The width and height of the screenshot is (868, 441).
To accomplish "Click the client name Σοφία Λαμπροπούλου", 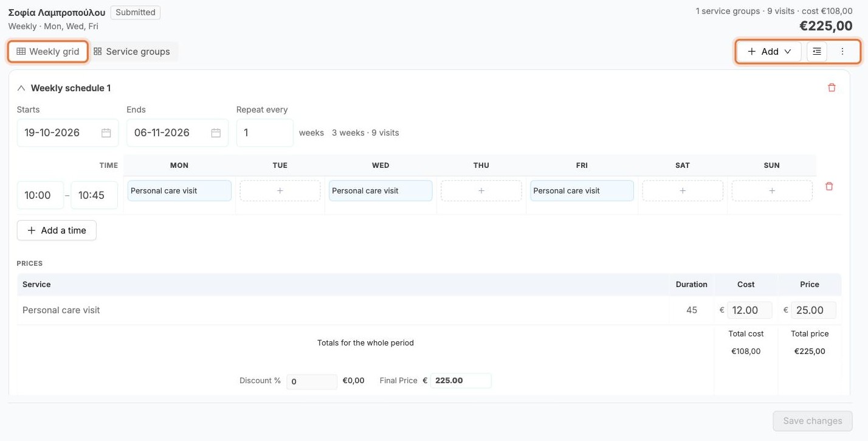I will (x=57, y=12).
